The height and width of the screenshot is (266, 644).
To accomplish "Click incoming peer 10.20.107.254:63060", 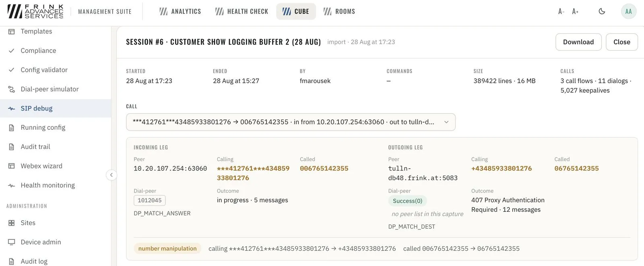I will point(170,169).
